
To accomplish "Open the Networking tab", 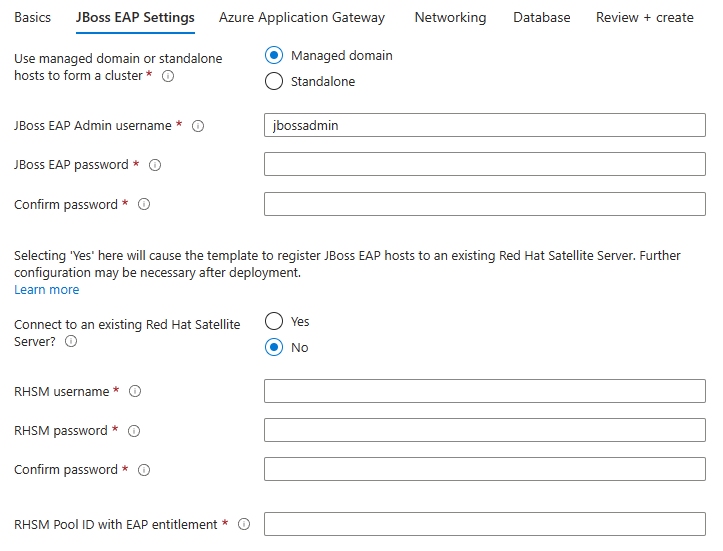I will point(450,18).
